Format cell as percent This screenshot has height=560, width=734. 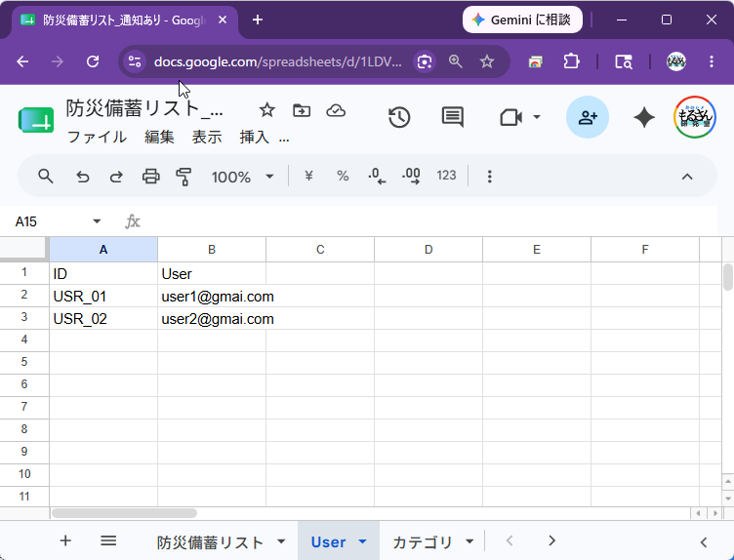coord(343,176)
